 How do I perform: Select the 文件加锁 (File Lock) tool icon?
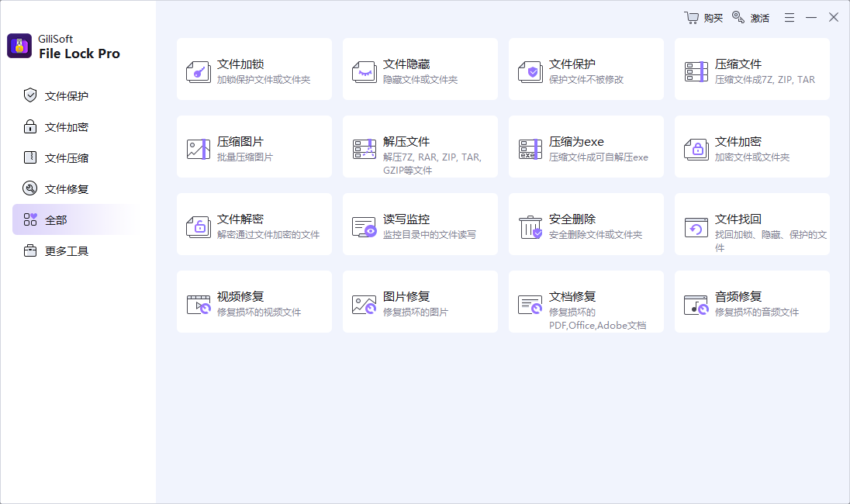click(x=199, y=68)
